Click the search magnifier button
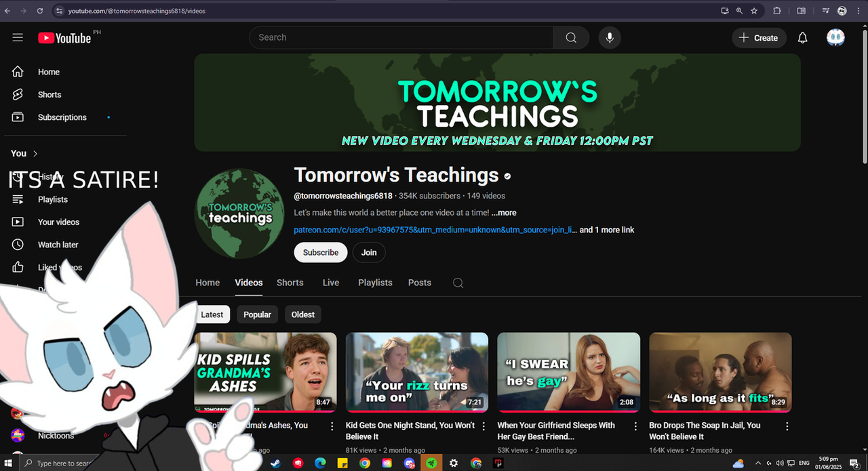 pos(571,38)
